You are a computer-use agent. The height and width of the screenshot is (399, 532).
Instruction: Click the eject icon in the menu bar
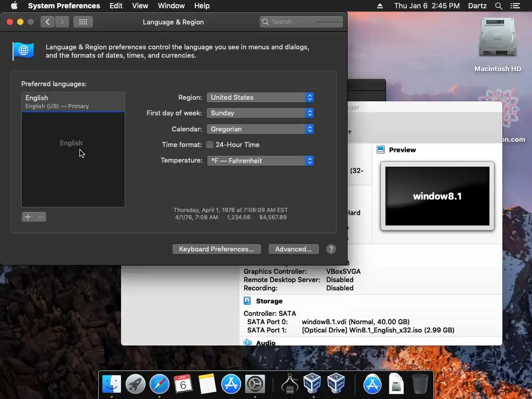(380, 6)
